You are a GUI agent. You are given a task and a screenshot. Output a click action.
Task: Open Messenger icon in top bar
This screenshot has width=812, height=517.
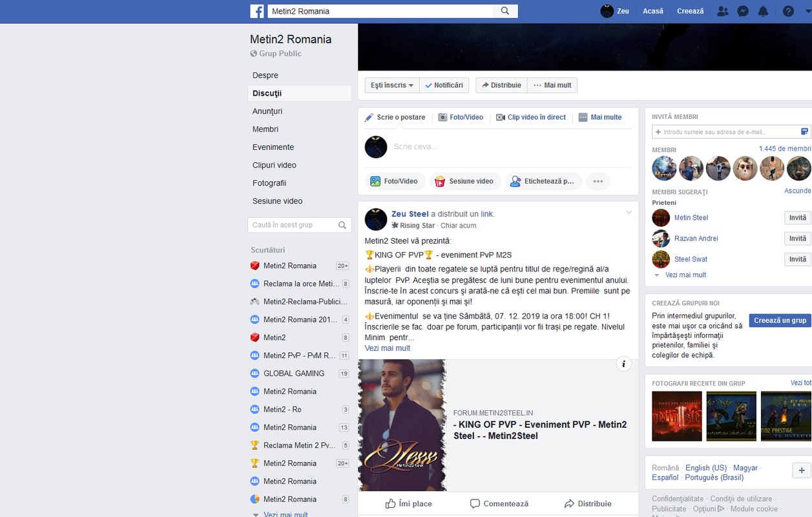click(x=743, y=11)
